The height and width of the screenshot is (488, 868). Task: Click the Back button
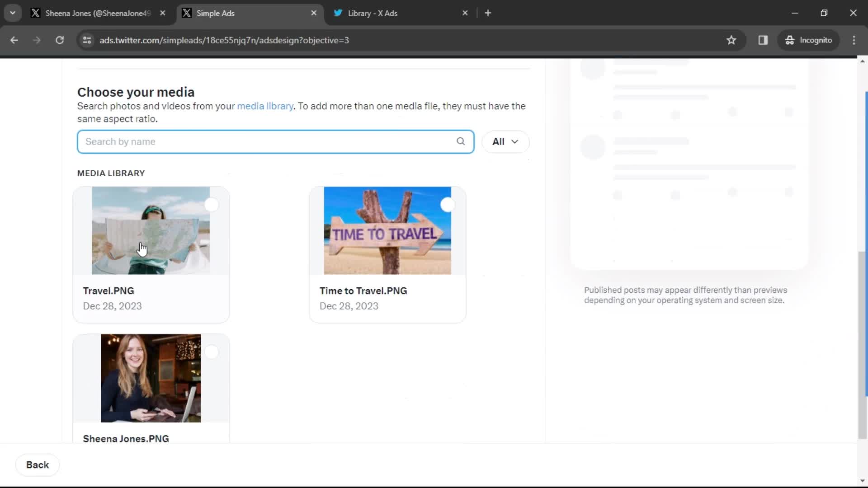click(38, 465)
